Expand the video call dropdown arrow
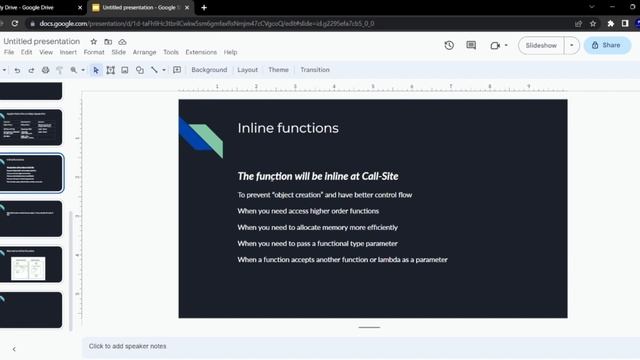Screen dimensions: 640x360 (506, 45)
